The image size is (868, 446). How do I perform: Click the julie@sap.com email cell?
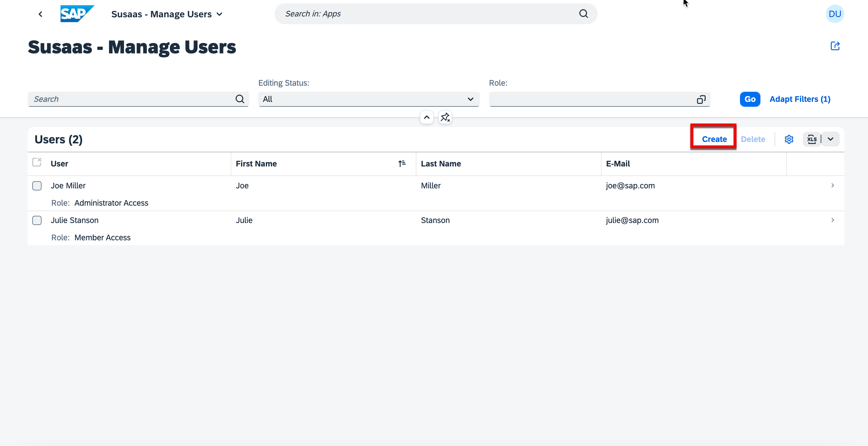(632, 220)
